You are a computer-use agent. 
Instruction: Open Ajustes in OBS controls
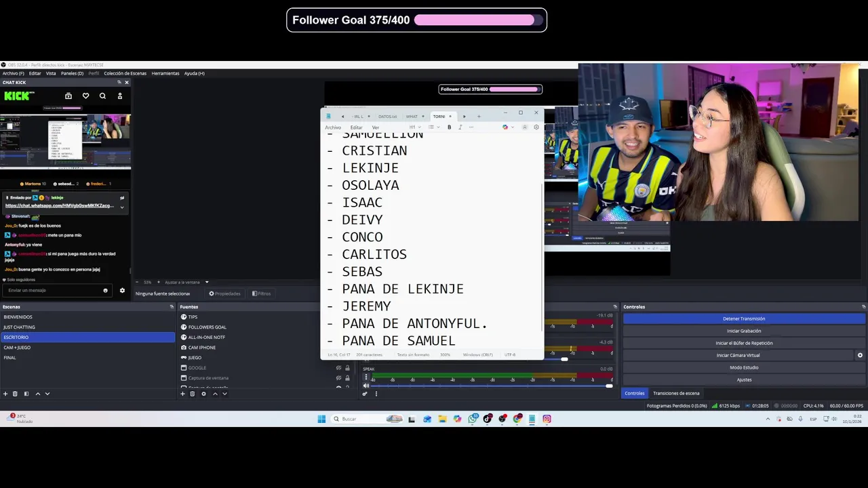click(x=744, y=380)
